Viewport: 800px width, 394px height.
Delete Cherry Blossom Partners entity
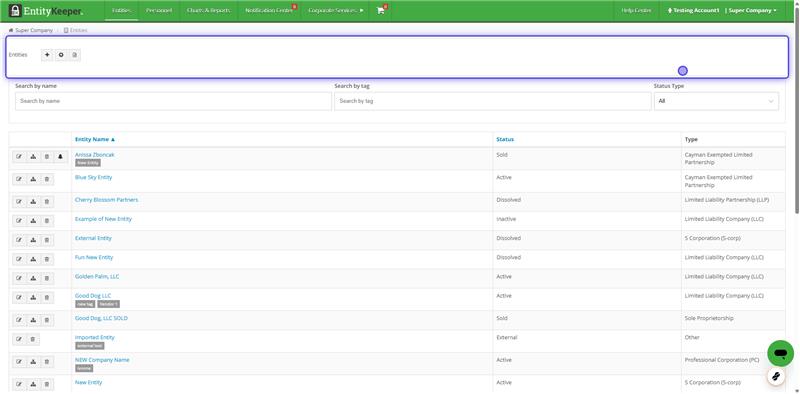tap(46, 202)
